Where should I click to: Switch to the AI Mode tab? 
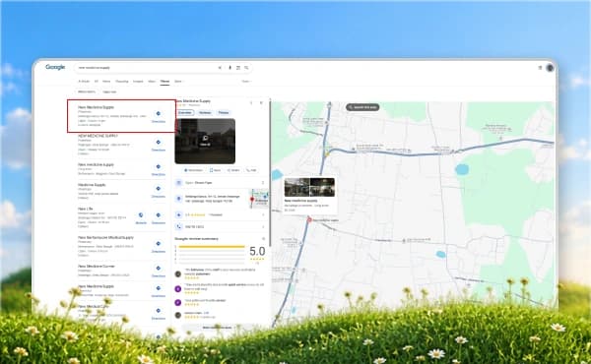84,82
